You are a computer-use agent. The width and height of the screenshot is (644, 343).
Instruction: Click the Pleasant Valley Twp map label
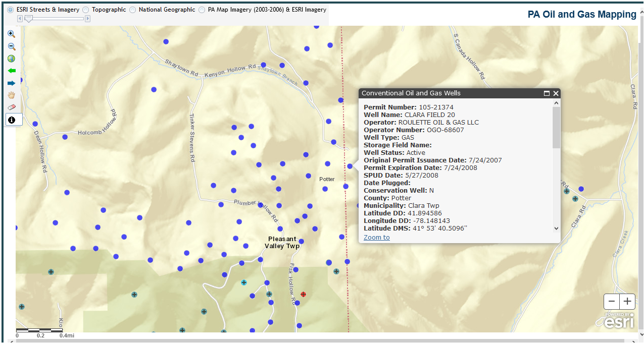click(282, 242)
